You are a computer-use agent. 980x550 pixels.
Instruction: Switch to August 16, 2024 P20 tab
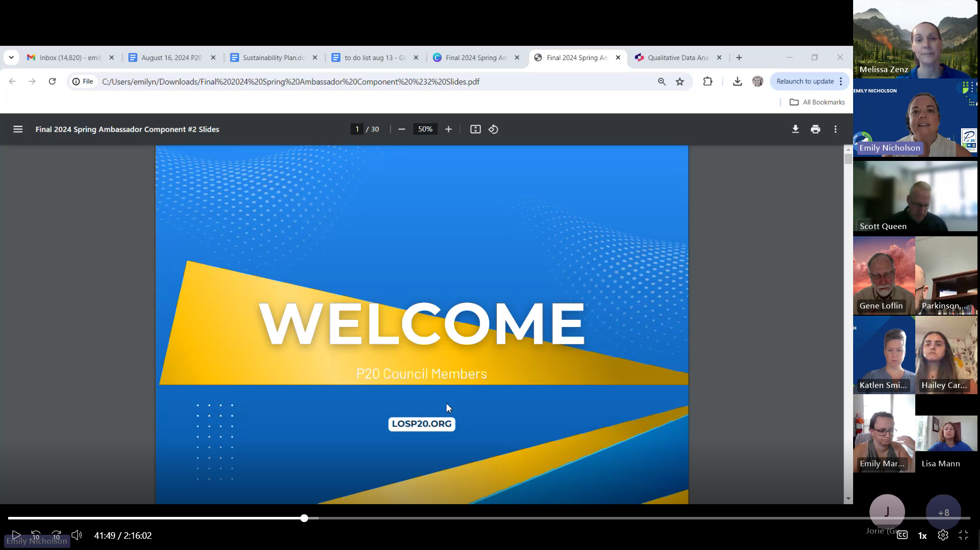coord(172,58)
